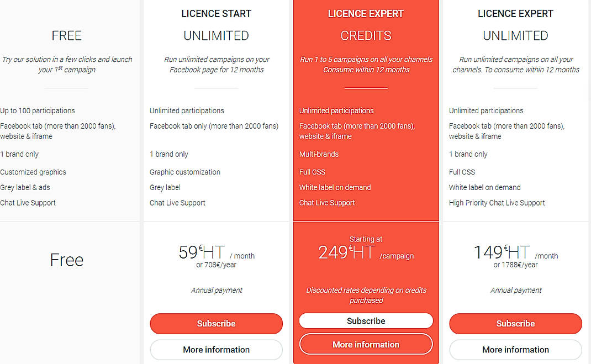Click Chat Live Support in Free column
Screen dimensions: 591x364
[x=28, y=203]
